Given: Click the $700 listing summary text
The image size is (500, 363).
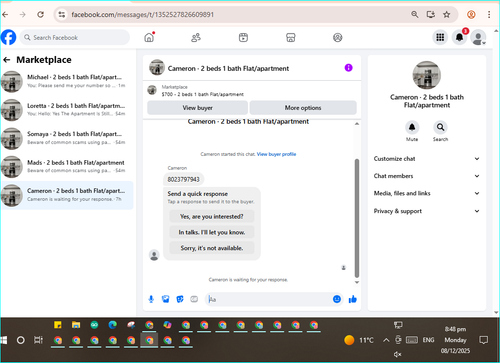Looking at the screenshot, I should 203,94.
